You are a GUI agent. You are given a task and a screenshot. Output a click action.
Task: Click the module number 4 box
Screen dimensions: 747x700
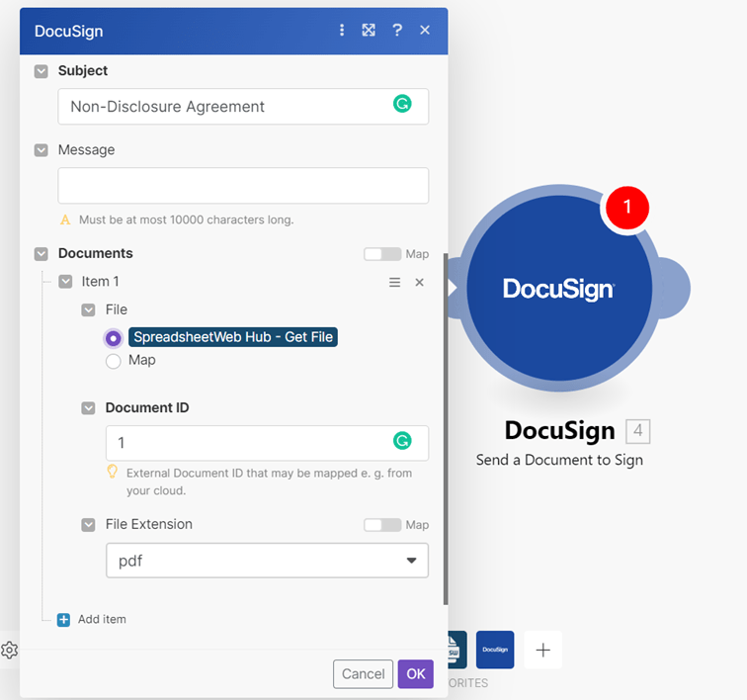(637, 431)
